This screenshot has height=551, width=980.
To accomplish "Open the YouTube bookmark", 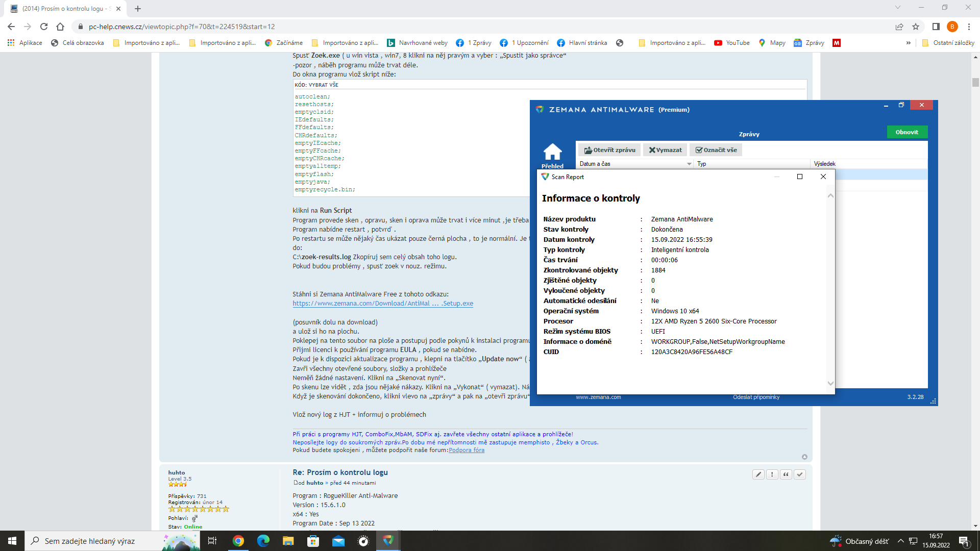I will [732, 43].
